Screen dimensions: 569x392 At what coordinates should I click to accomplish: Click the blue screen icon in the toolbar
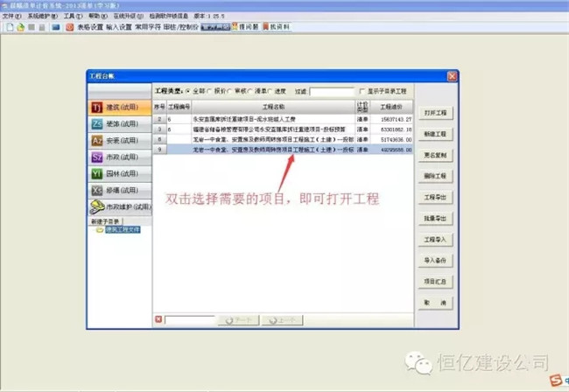pyautogui.click(x=55, y=27)
